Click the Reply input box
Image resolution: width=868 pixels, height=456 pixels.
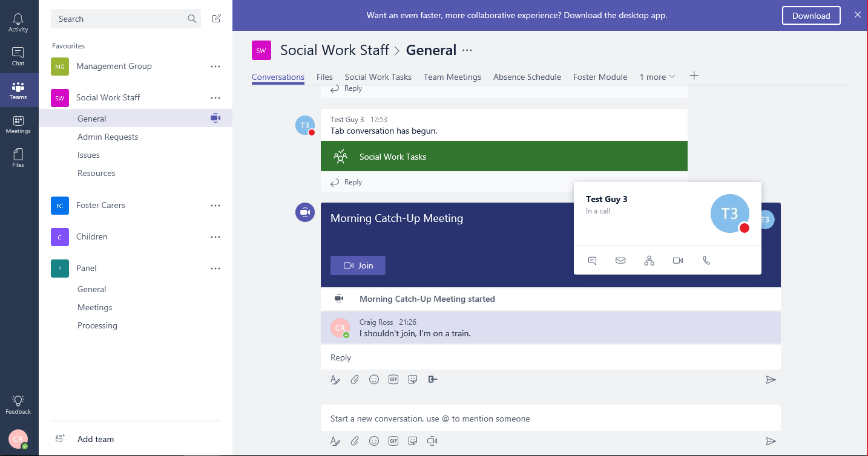point(551,357)
